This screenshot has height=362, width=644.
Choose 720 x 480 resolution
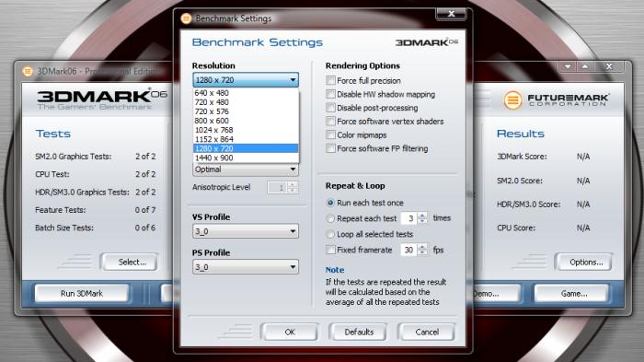click(246, 102)
